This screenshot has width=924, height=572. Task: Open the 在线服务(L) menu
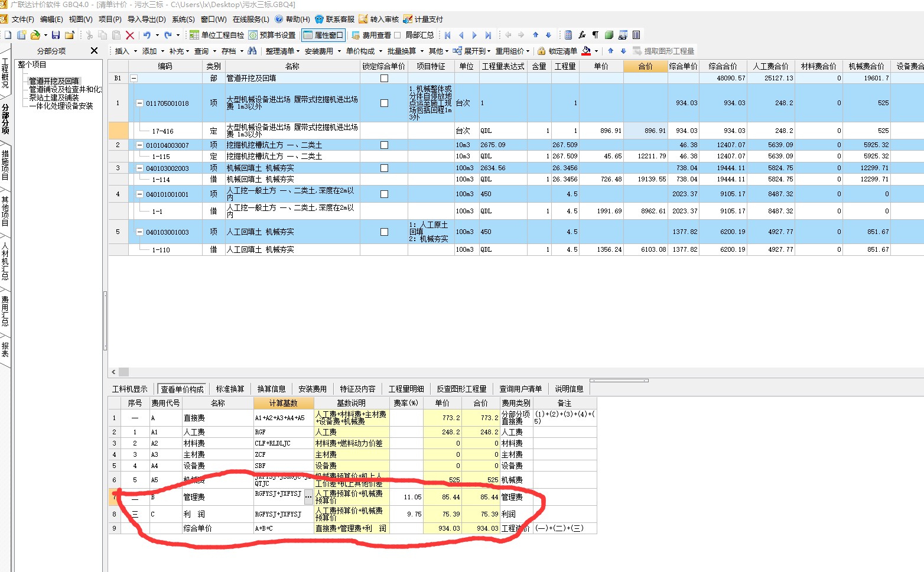(251, 19)
